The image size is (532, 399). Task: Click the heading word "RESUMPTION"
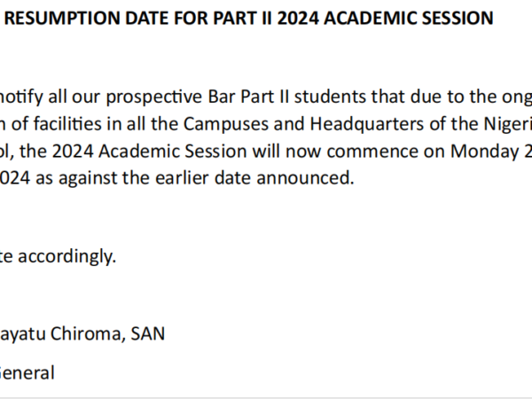point(62,18)
